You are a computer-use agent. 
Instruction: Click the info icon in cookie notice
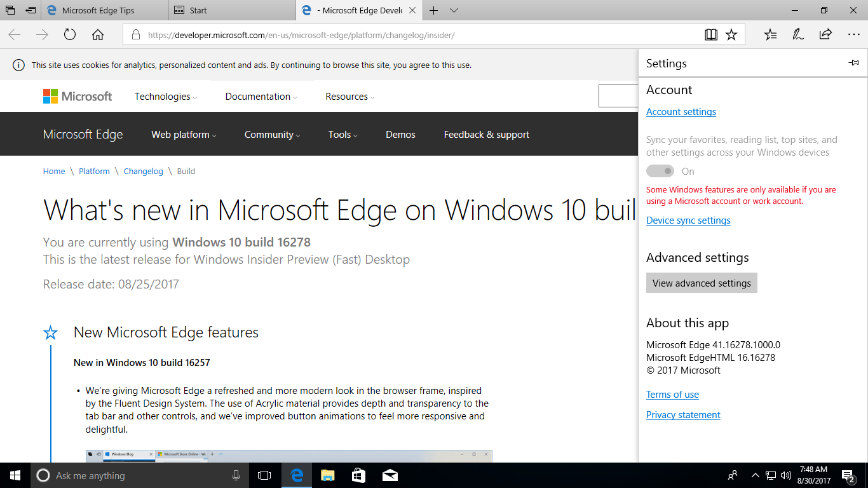19,65
